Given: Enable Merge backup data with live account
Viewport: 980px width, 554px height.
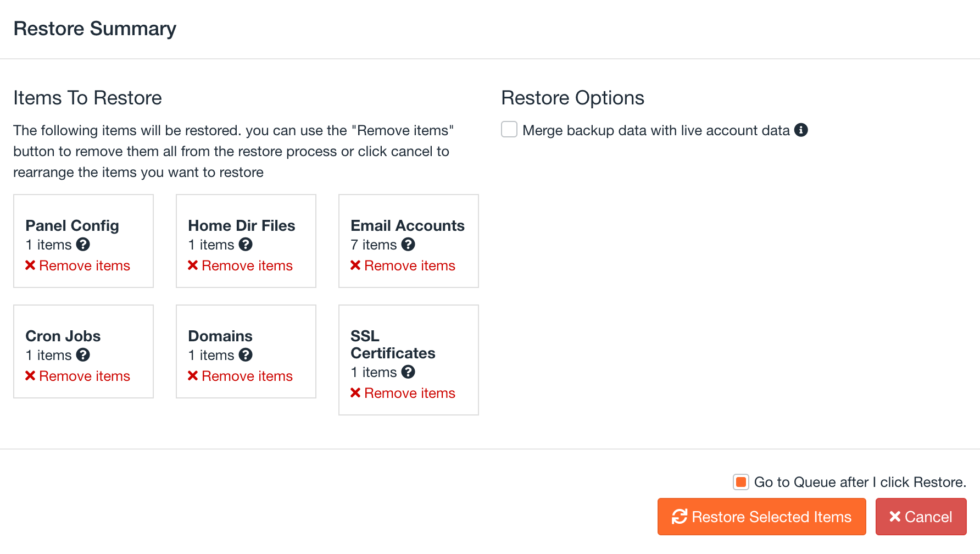Looking at the screenshot, I should point(509,130).
